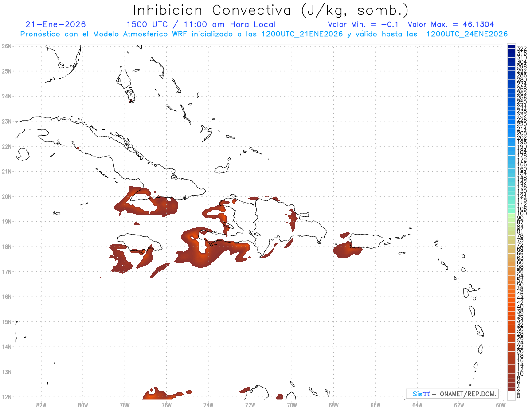Click the 21N latitude label
Screen dimensions: 532x411
click(x=6, y=171)
